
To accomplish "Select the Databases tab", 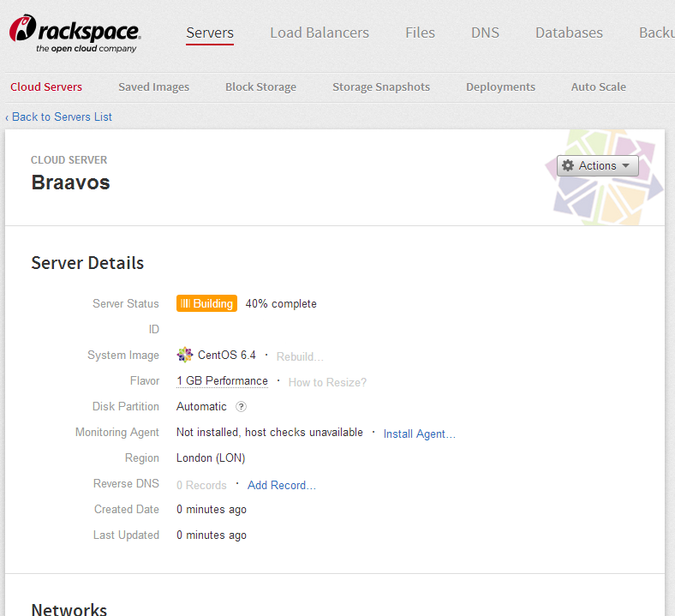I will 569,33.
